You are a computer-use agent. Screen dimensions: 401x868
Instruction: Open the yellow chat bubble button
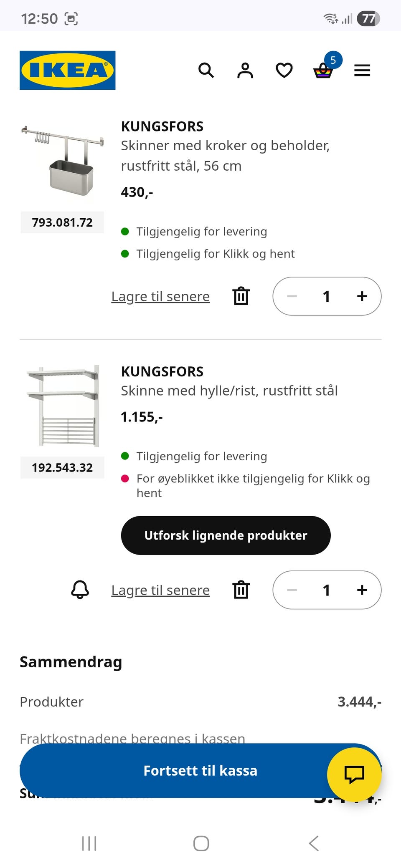(354, 775)
